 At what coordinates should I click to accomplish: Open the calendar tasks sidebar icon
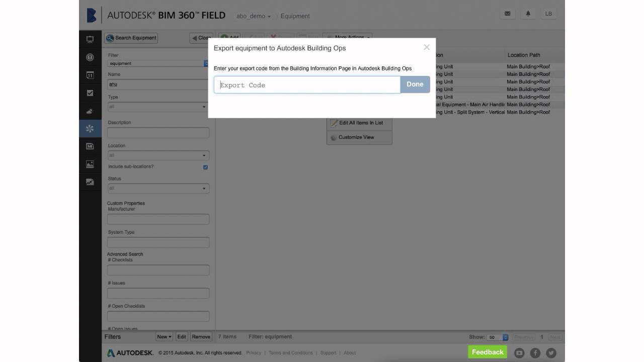(90, 75)
